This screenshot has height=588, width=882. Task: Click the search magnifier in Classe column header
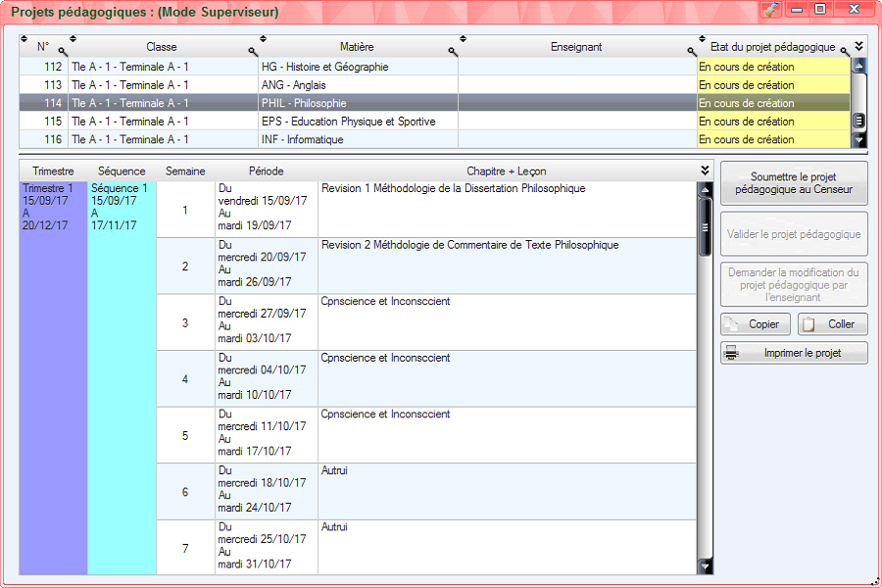click(x=253, y=52)
